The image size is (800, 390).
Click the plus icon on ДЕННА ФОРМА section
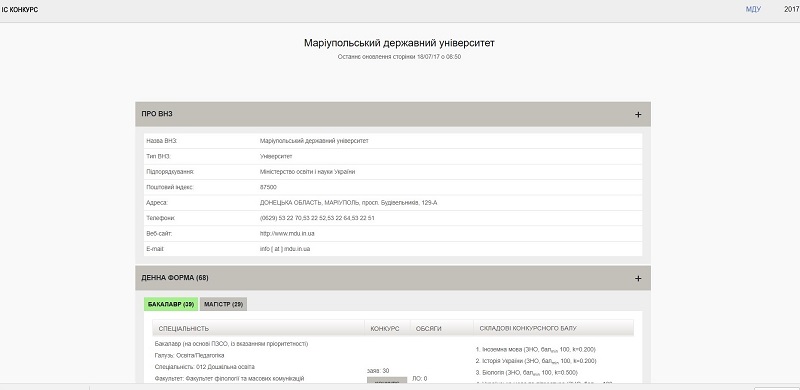638,279
